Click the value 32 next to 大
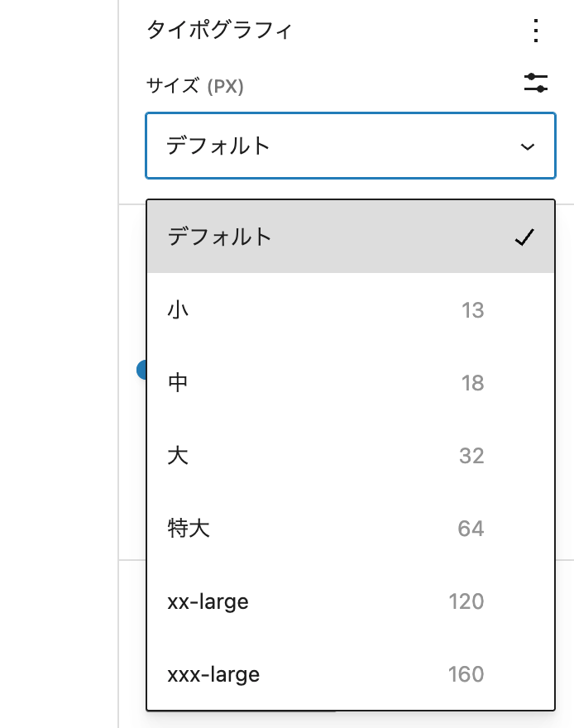The image size is (574, 728). point(474,455)
